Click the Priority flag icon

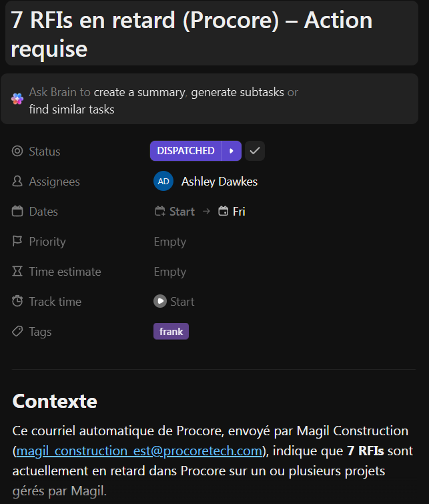[17, 242]
